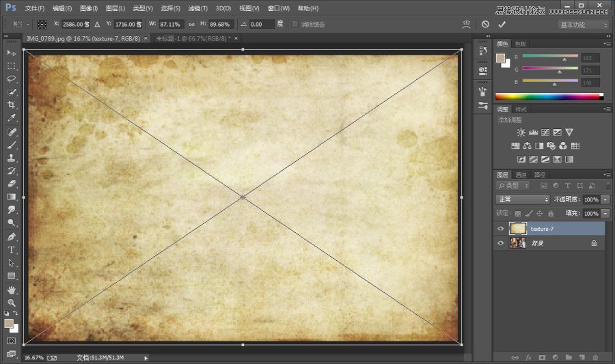
Task: Toggle lock all for layer
Action: pyautogui.click(x=551, y=214)
